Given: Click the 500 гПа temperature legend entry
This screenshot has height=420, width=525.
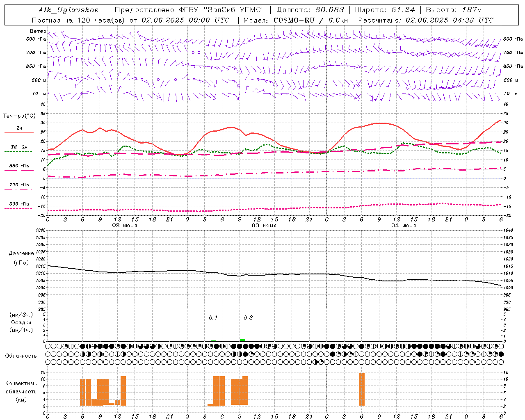Looking at the screenshot, I should pos(19,204).
